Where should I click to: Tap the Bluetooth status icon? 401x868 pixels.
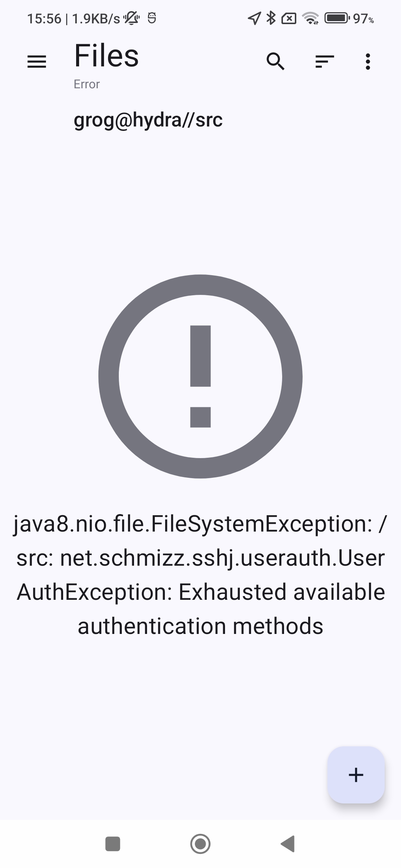coord(271,18)
